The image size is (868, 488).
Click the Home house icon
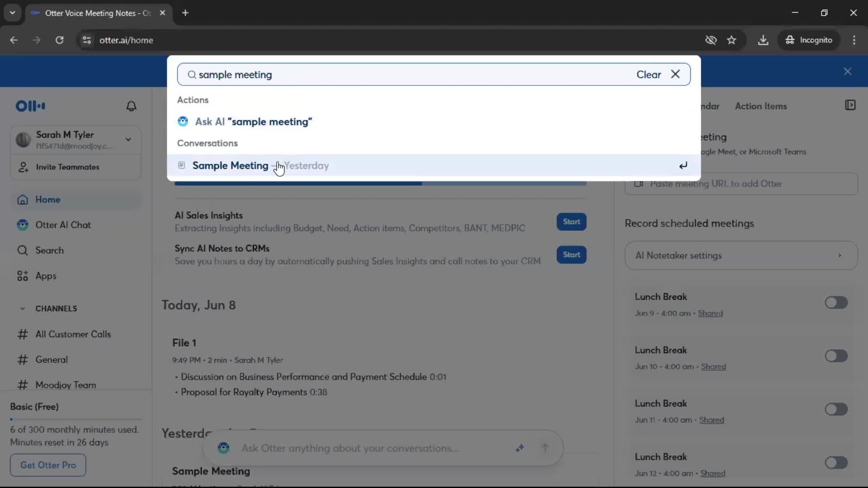(x=23, y=200)
